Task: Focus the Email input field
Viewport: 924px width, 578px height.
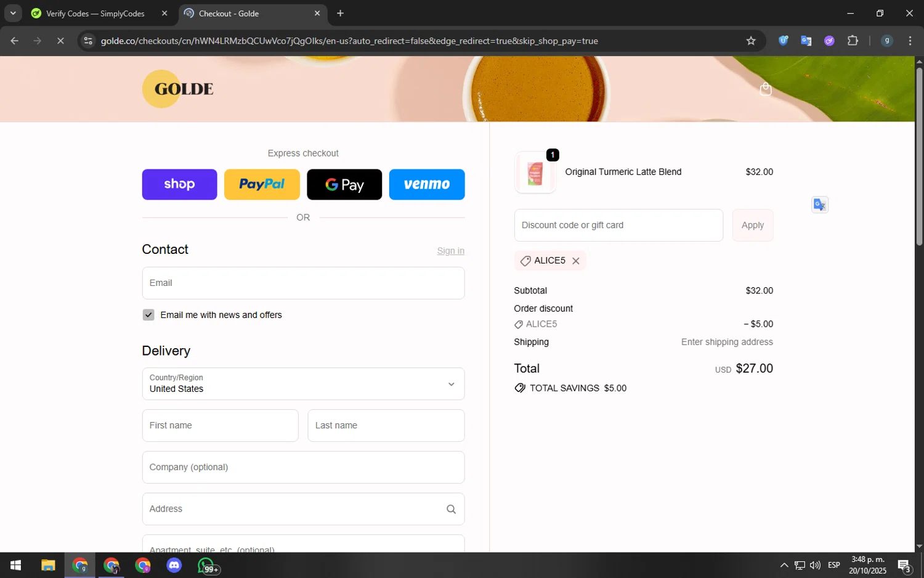Action: (x=303, y=283)
